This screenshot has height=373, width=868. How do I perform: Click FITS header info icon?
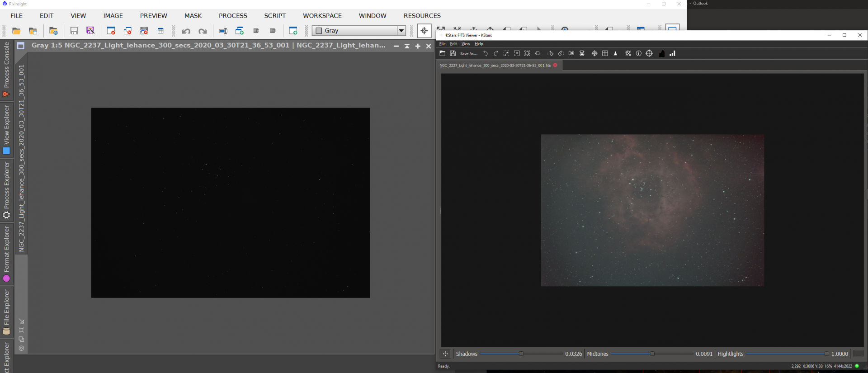pyautogui.click(x=638, y=53)
